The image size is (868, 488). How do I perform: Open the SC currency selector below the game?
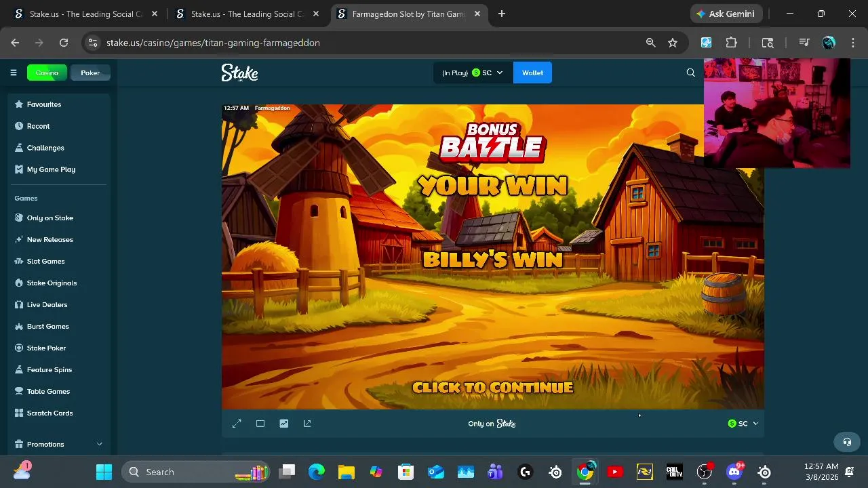coord(743,424)
